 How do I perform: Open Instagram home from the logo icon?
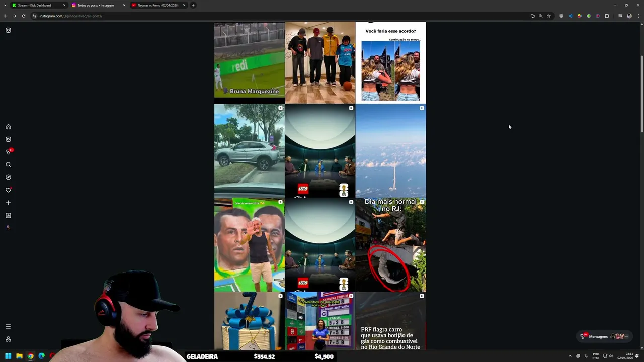point(8,30)
